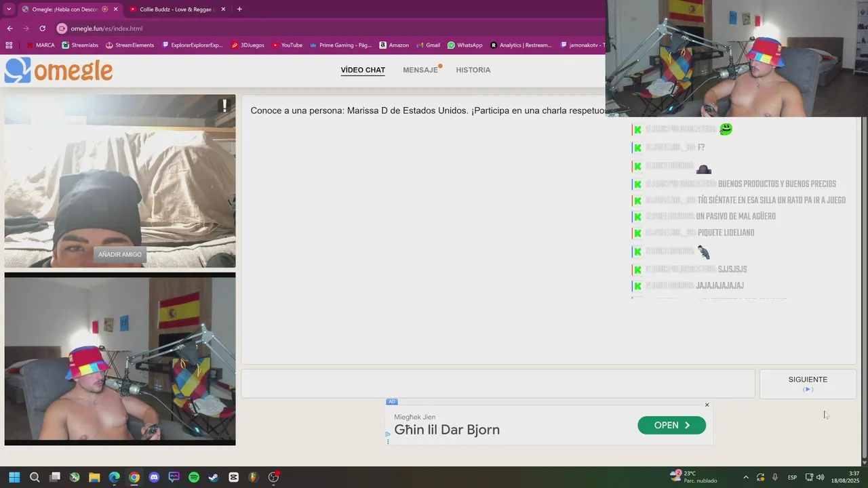Screen dimensions: 868x488
Task: Close the Omegle browser tab
Action: coord(115,9)
